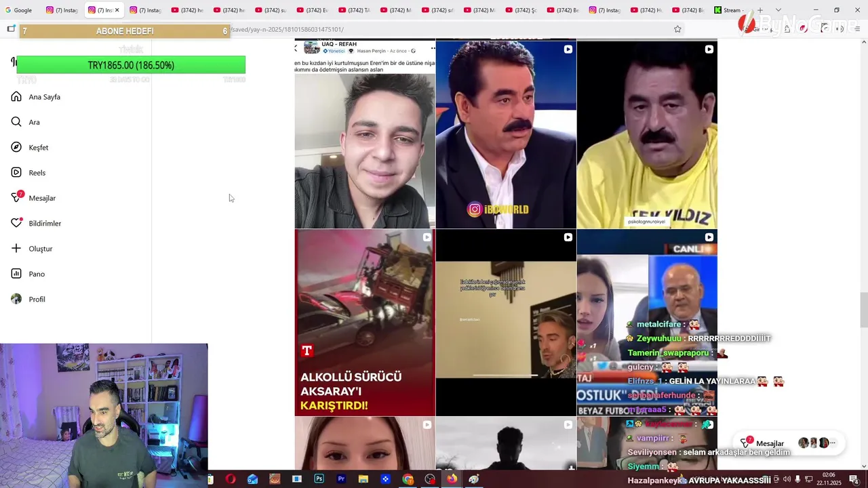Click the green TRY1865.00 donation progress bar

tap(131, 65)
